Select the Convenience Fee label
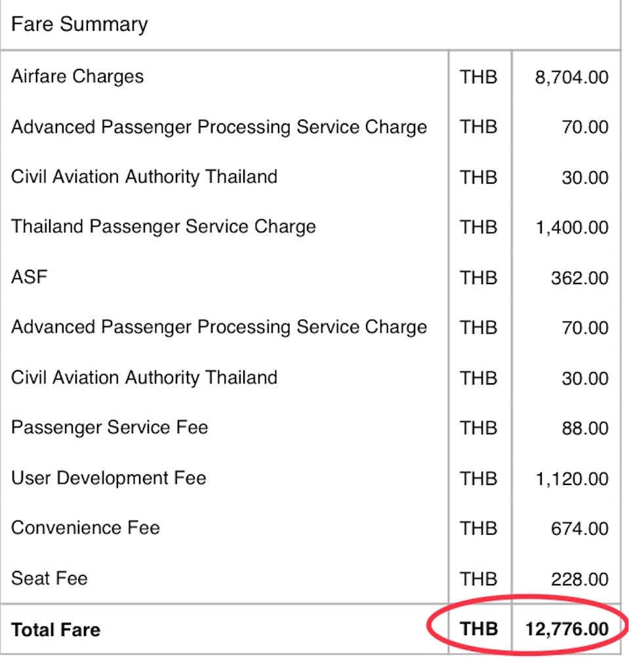 click(x=85, y=528)
